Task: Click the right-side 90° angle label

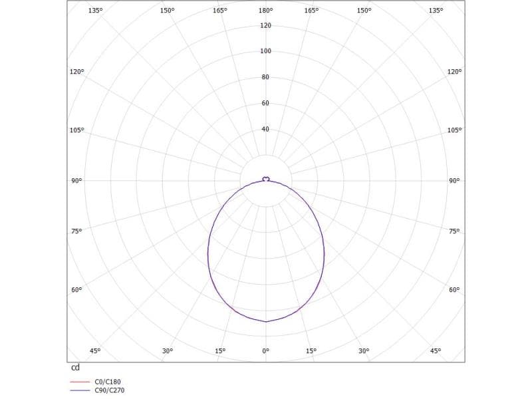Action: 454,181
